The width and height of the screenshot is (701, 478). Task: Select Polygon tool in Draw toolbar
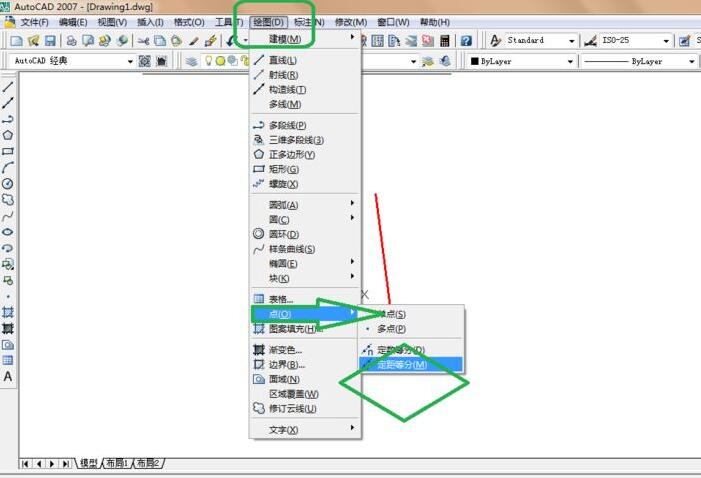tap(8, 135)
